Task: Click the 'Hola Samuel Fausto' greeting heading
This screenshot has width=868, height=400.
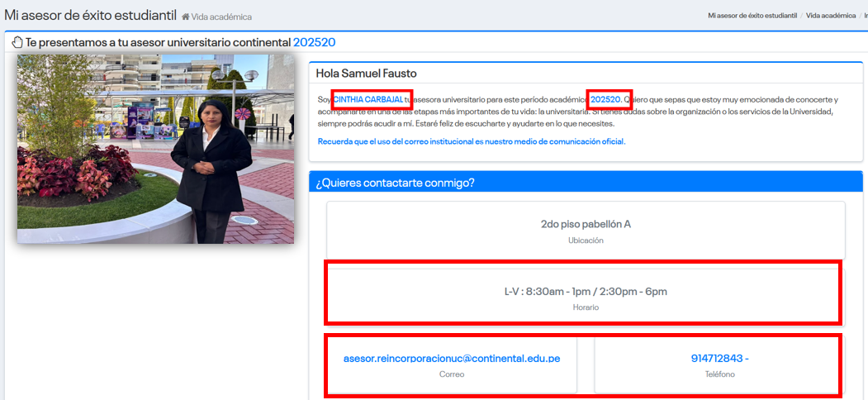Action: click(x=367, y=74)
